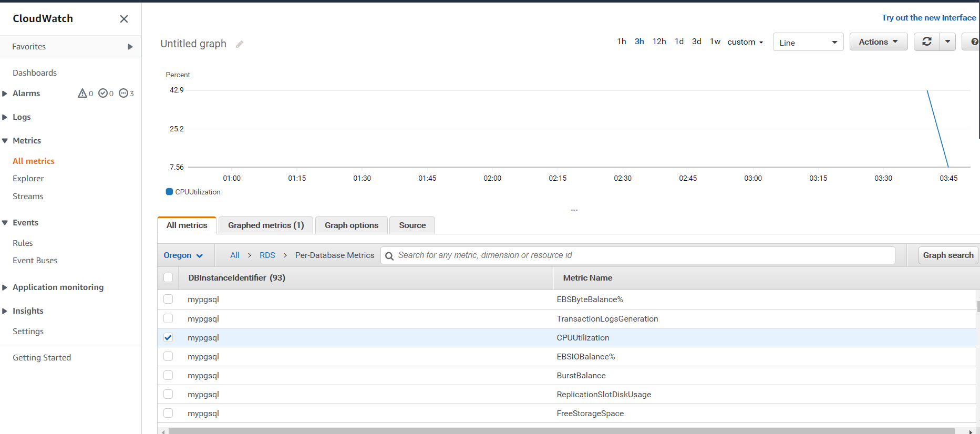980x434 pixels.
Task: Expand the Application monitoring section
Action: [x=5, y=287]
